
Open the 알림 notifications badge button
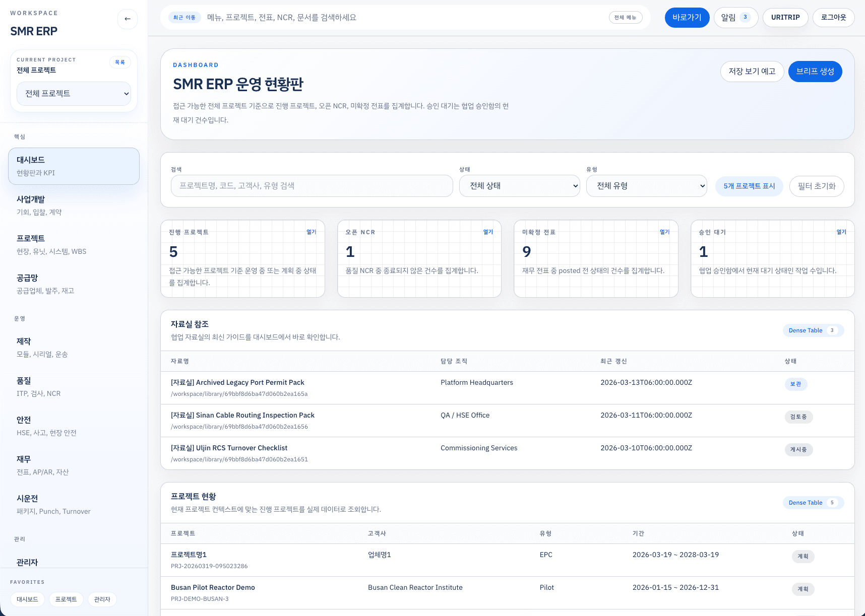(735, 18)
